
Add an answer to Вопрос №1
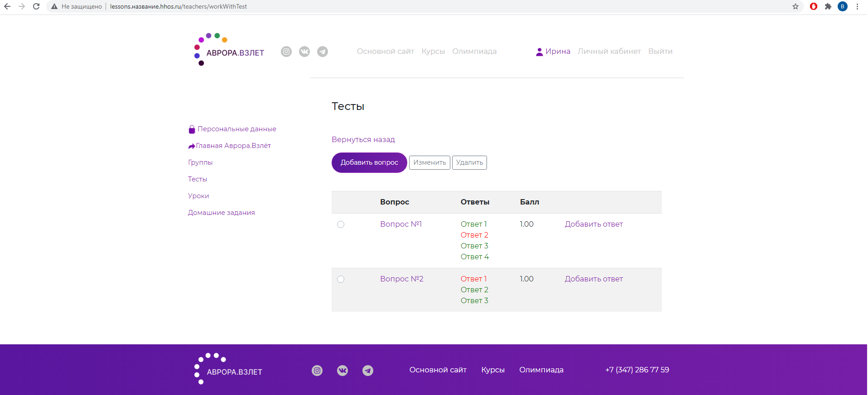pyautogui.click(x=594, y=224)
